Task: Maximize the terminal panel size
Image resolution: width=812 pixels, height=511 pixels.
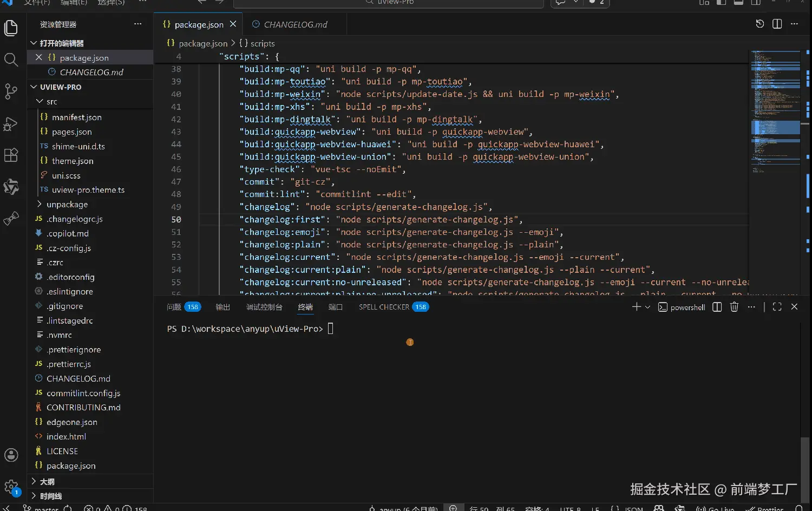Action: (777, 307)
